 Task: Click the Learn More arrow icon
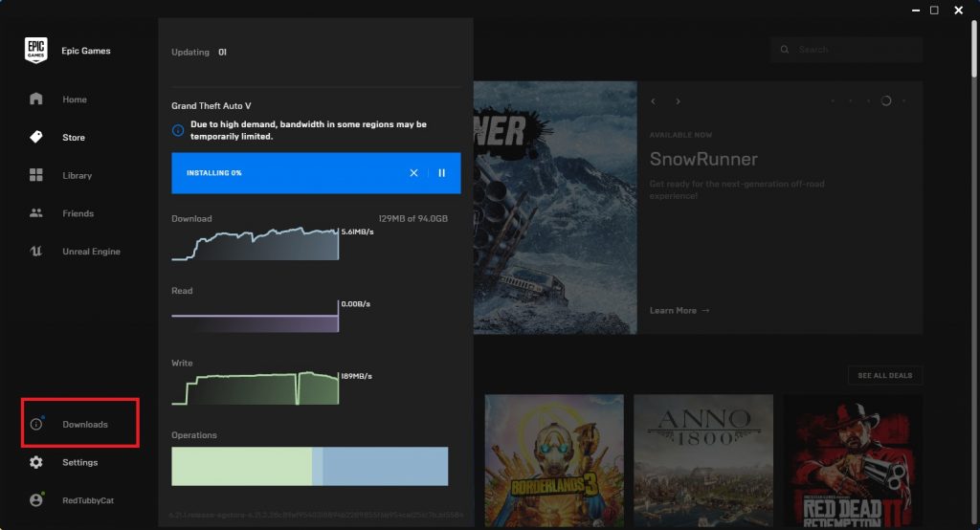(705, 311)
